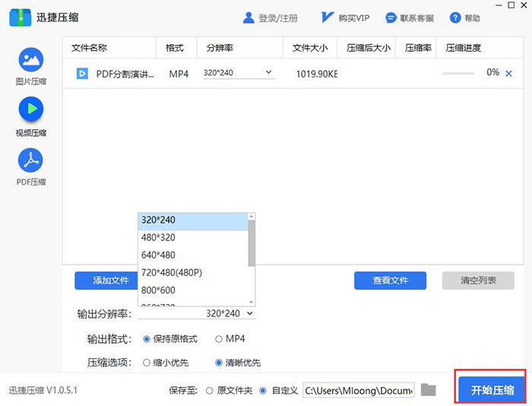532x406 pixels.
Task: Select 640*480 in resolution list
Action: pyautogui.click(x=193, y=255)
